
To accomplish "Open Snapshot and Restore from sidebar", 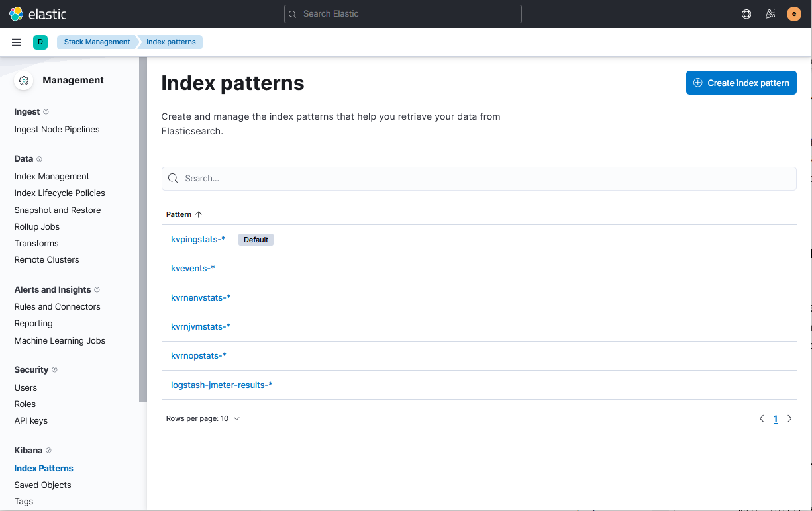I will coord(58,210).
